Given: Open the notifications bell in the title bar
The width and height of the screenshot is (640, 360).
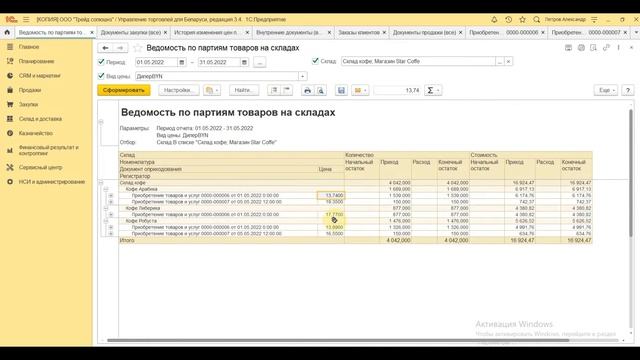Looking at the screenshot, I should pos(494,19).
